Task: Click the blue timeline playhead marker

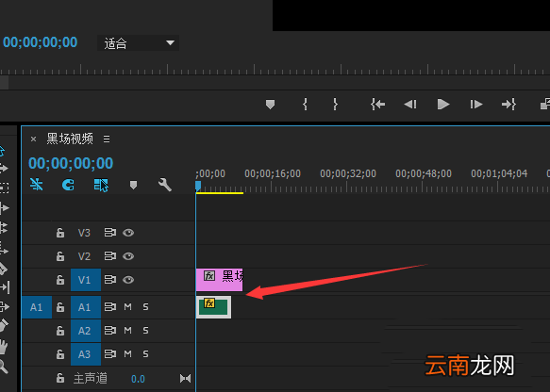Action: (x=198, y=186)
